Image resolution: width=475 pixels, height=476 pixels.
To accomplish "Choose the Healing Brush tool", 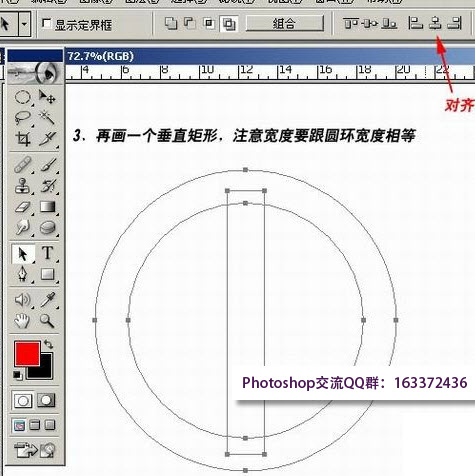I will (x=22, y=165).
